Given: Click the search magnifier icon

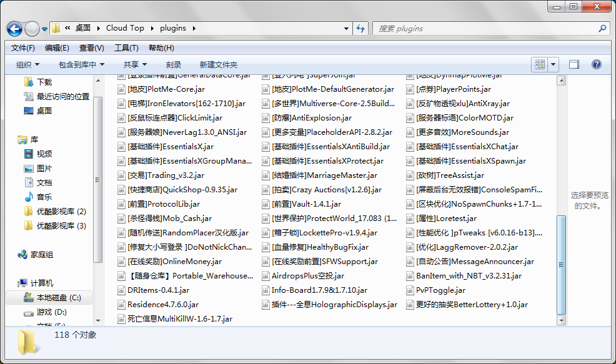Looking at the screenshot, I should coord(602,28).
